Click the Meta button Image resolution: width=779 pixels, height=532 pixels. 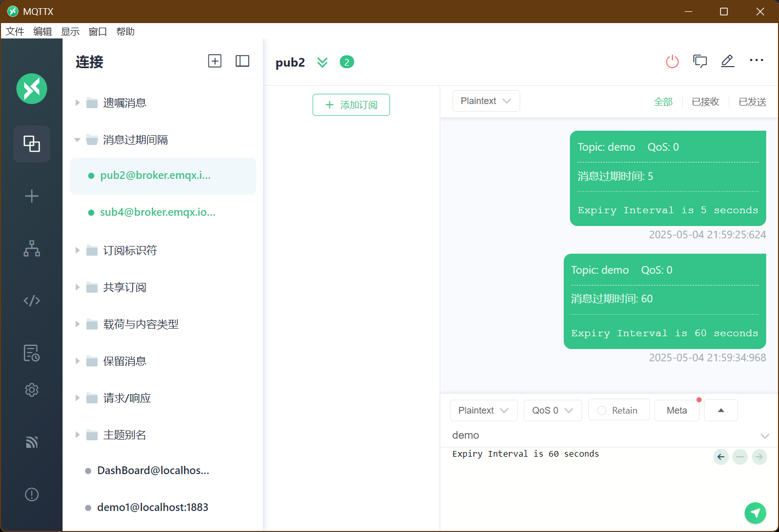coord(676,410)
